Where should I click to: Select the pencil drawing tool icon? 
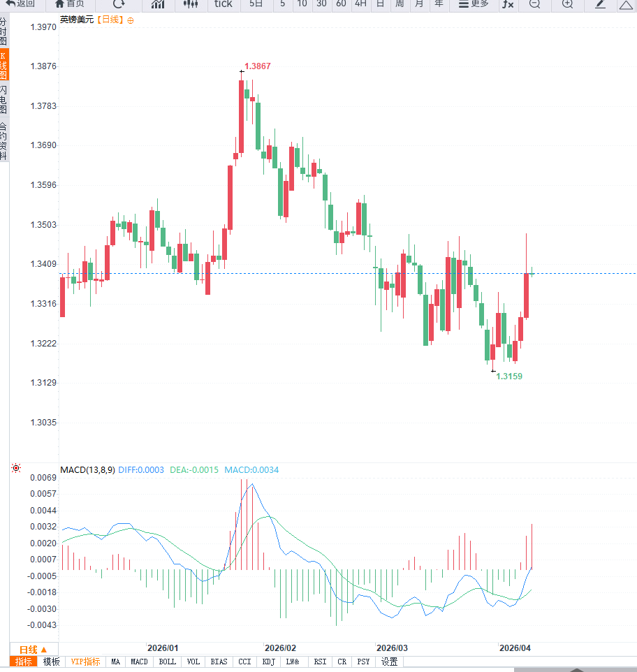pos(600,4)
